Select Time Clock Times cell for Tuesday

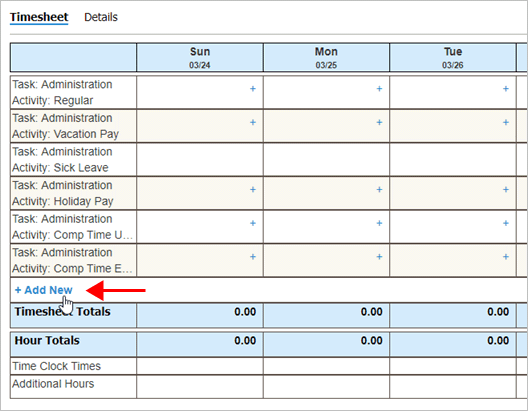(x=453, y=366)
